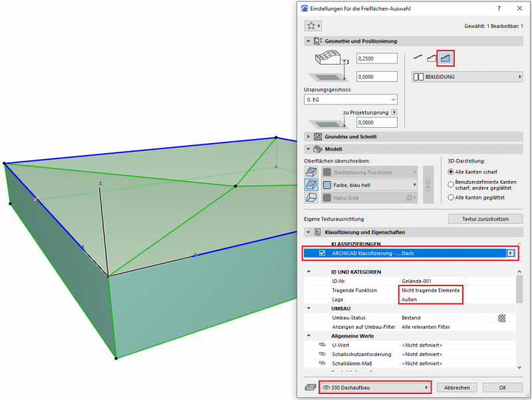
Task: Open the Ursprungsgeschoss '0. EG' dropdown
Action: 350,99
